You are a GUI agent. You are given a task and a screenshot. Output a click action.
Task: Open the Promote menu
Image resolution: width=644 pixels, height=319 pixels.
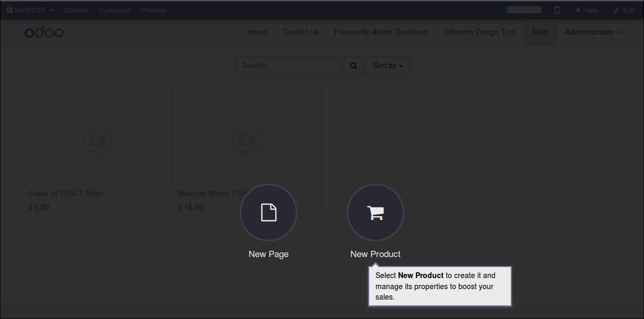[x=154, y=10]
